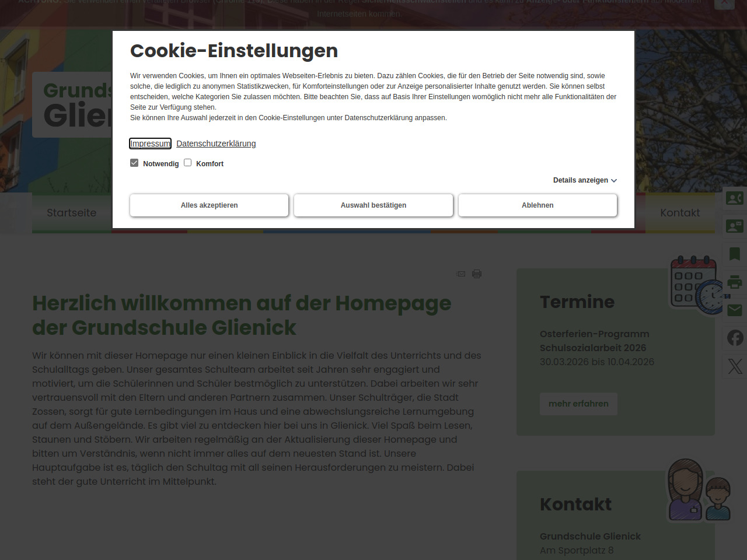Screen dimensions: 747x560
Task: Open the Kontakt menu item
Action: click(x=680, y=213)
